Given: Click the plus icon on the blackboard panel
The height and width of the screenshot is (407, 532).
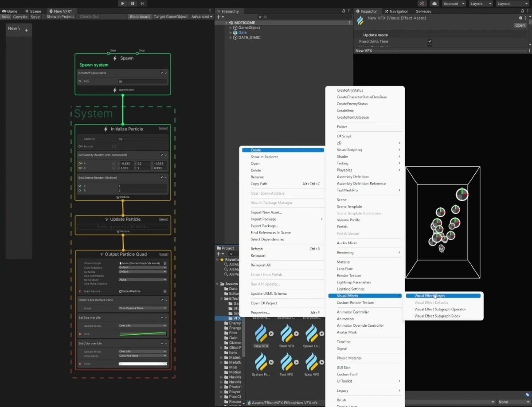Looking at the screenshot, I should pos(26,30).
